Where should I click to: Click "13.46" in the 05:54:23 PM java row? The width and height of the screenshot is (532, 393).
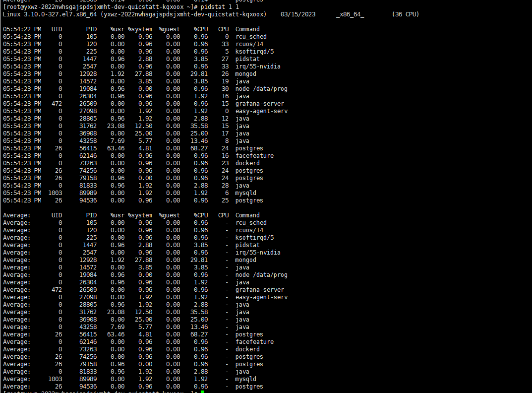(199, 141)
